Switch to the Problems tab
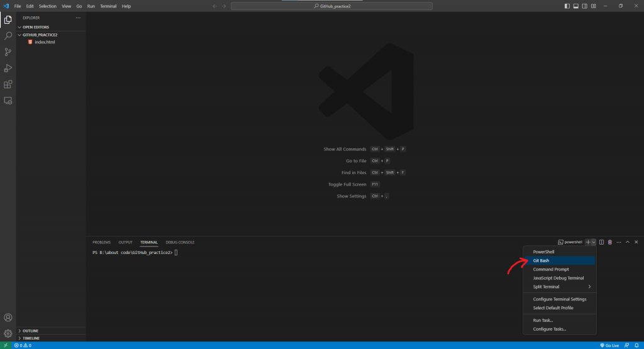Screen dimensions: 644x349 (101, 242)
